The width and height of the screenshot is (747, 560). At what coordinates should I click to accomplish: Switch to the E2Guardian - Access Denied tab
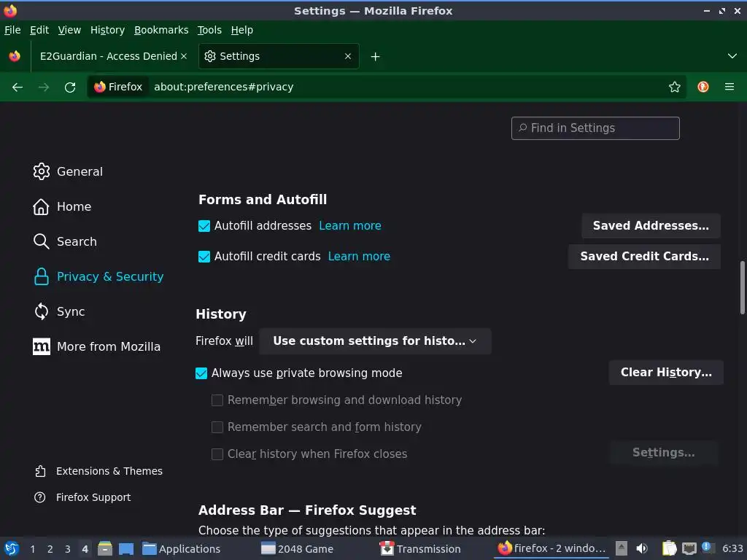tap(109, 56)
